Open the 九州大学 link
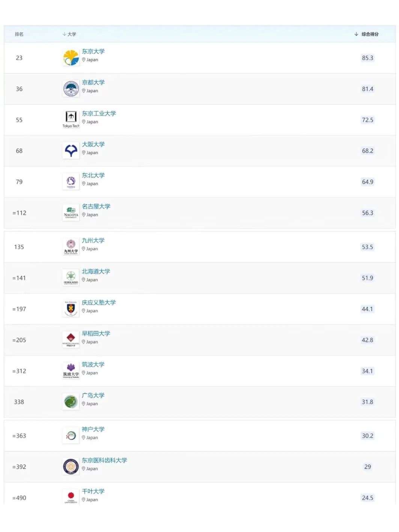Image resolution: width=399 pixels, height=532 pixels. click(93, 240)
